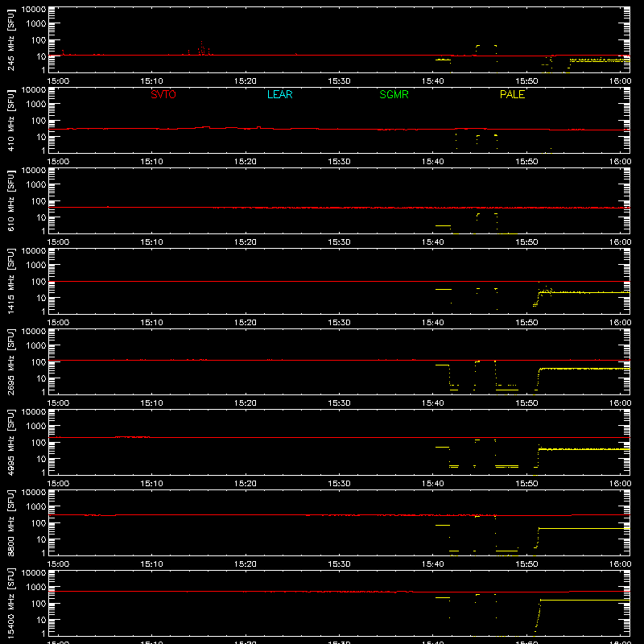Click the red burst spike in 245 MHz plot
This screenshot has width=644, height=644.
coord(202,48)
